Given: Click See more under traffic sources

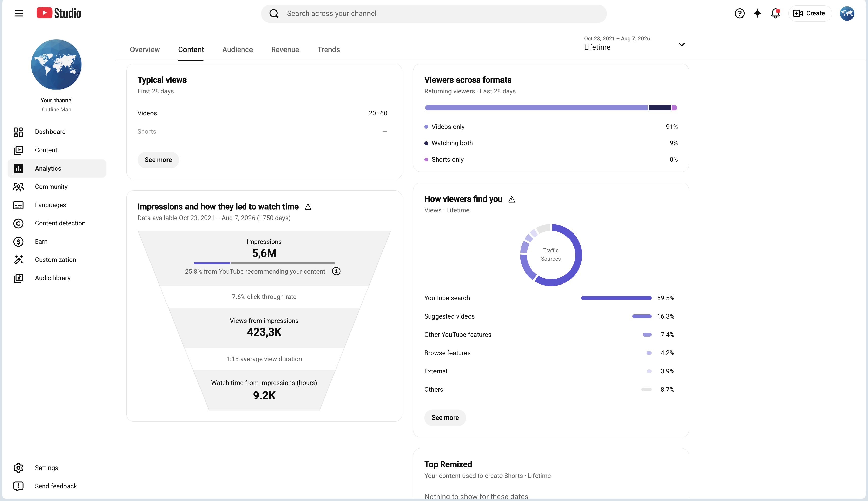Looking at the screenshot, I should pos(445,417).
